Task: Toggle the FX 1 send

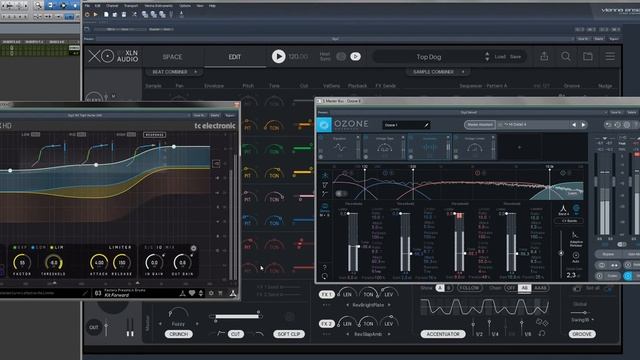Action: [x=326, y=294]
